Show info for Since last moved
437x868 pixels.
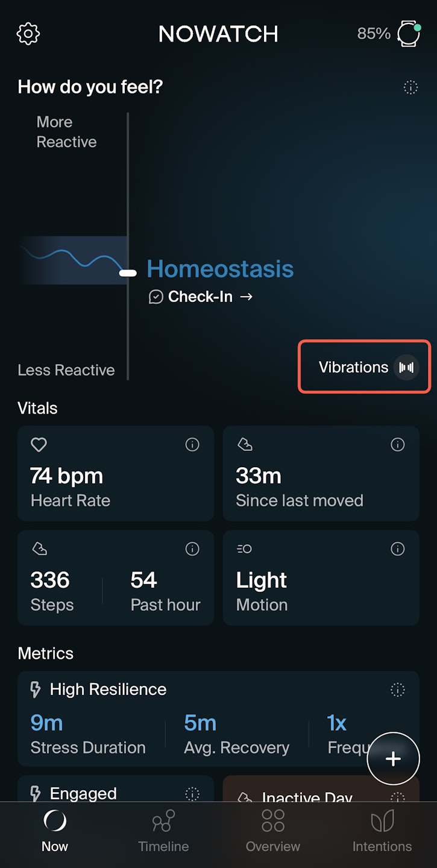click(398, 445)
